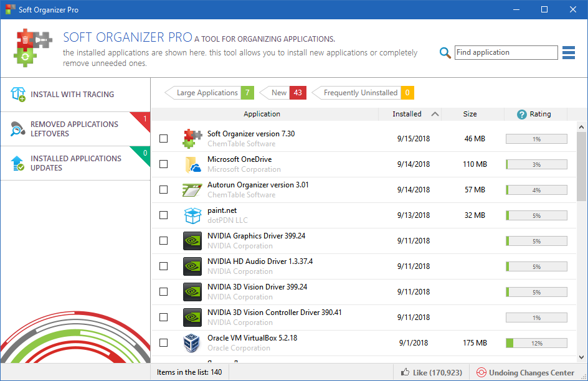Click the Undoing Changes Center lifebuoy icon
The width and height of the screenshot is (588, 381).
tap(481, 372)
